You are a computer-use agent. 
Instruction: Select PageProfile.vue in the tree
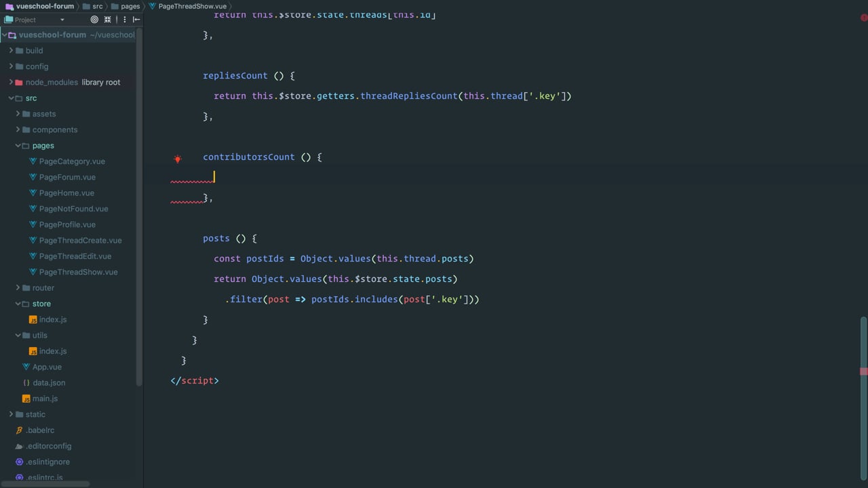pyautogui.click(x=67, y=224)
